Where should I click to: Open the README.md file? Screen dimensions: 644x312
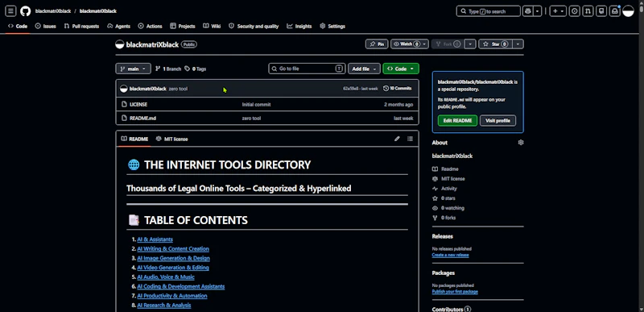pyautogui.click(x=142, y=118)
